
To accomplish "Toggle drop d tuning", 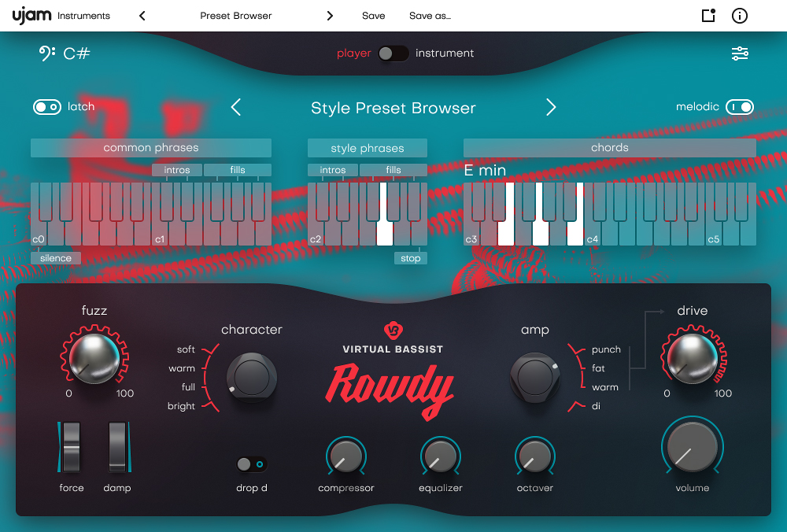I will (x=251, y=464).
